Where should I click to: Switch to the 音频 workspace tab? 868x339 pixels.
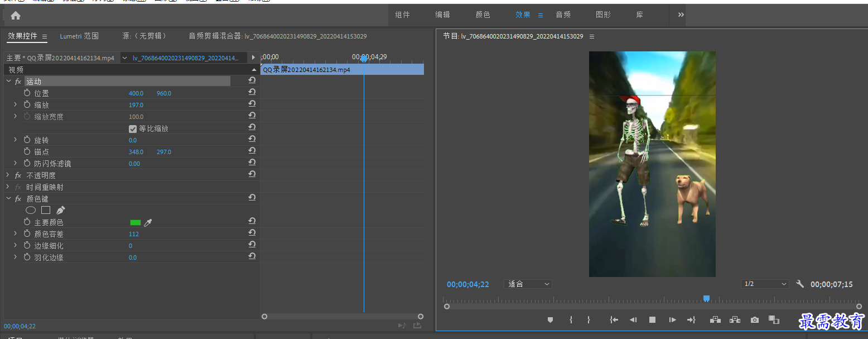click(563, 15)
